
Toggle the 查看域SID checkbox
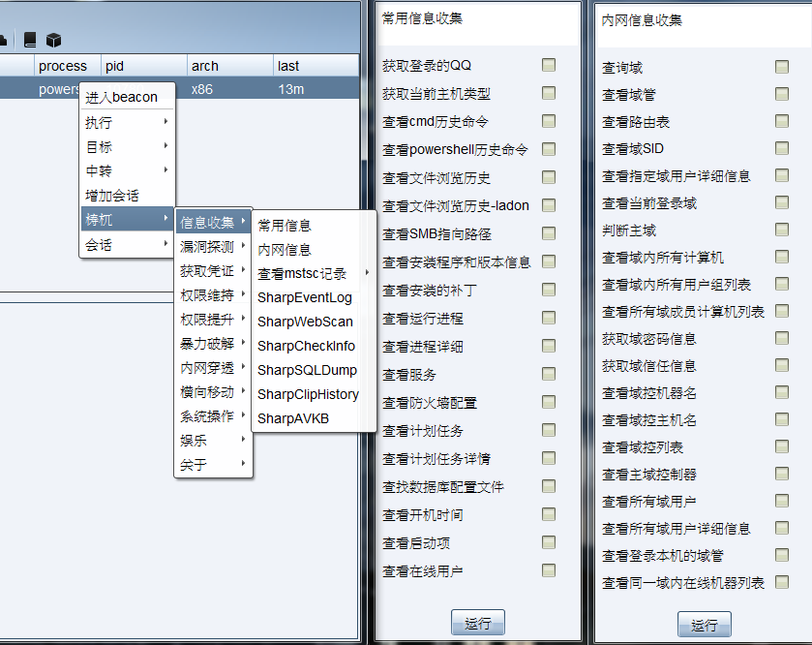[782, 148]
